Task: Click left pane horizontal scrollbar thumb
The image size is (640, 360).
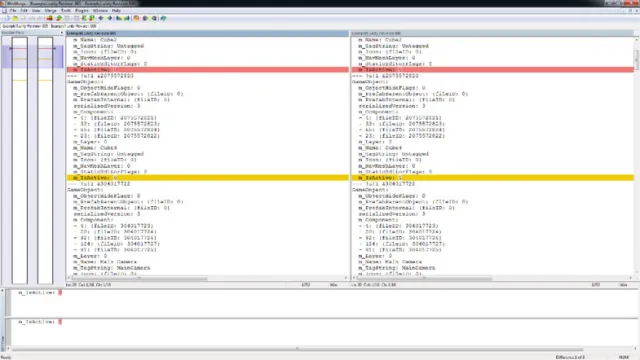Action: 140,278
